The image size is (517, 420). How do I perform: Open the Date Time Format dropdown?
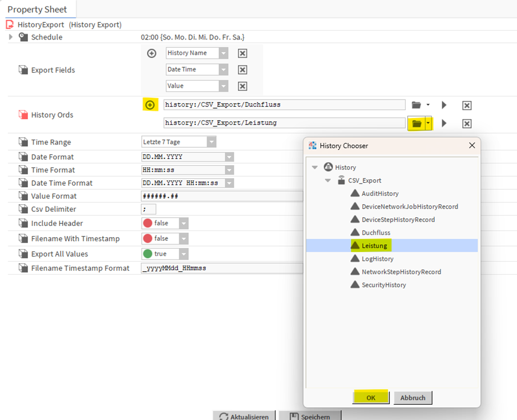coord(229,183)
